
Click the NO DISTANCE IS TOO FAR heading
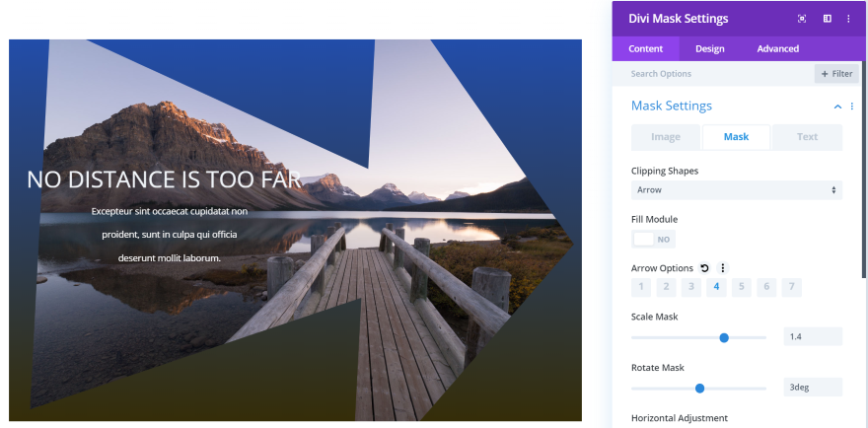click(164, 179)
